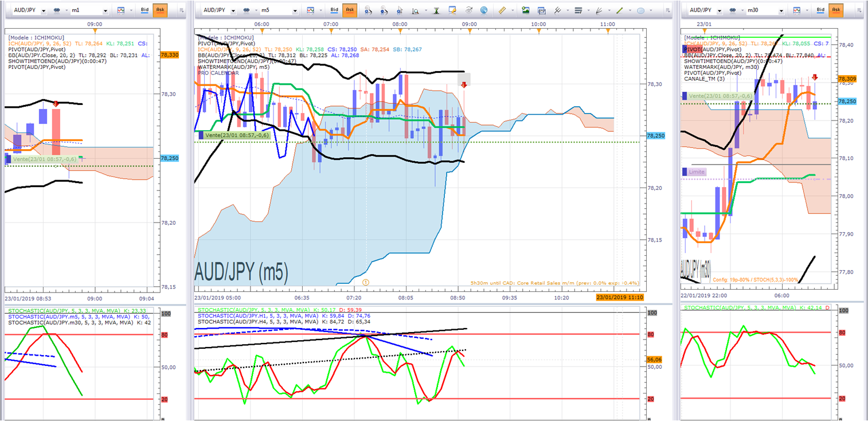The image size is (868, 421).
Task: Click the orange 78,309 price tag on the m30 chart
Action: [x=847, y=79]
